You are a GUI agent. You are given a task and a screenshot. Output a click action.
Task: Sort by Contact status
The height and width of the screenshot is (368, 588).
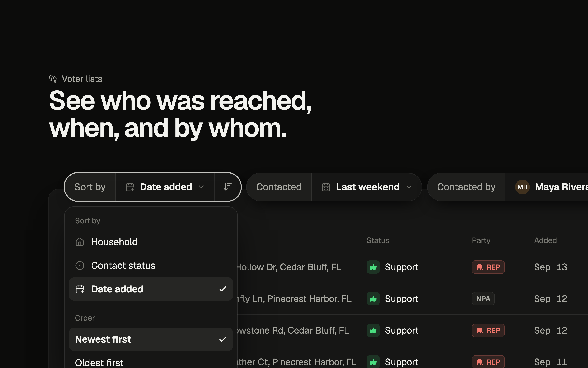coord(151,266)
